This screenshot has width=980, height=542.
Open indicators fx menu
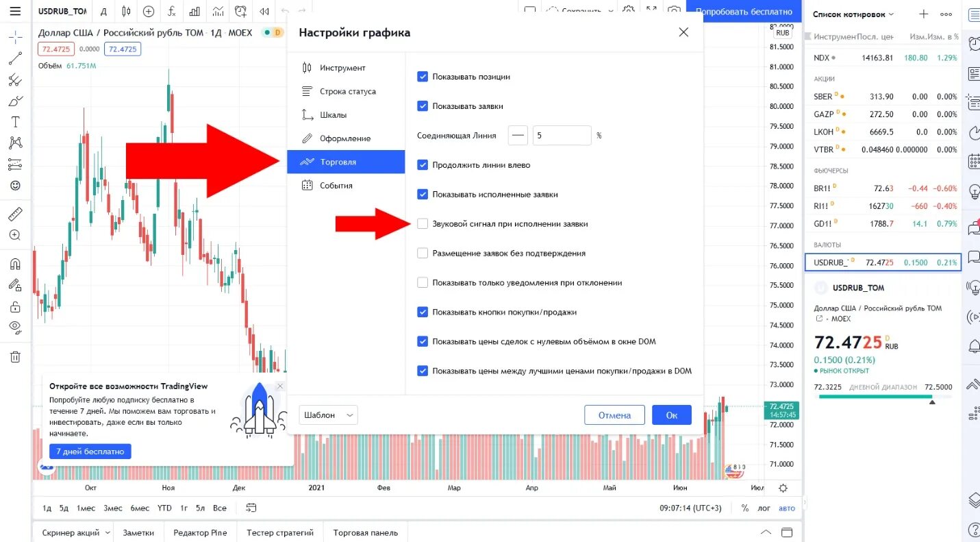pyautogui.click(x=172, y=12)
